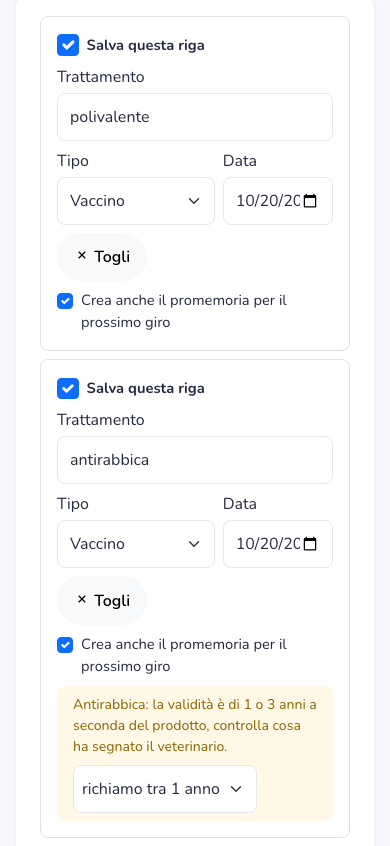390x846 pixels.
Task: Expand the richiamo tra 1 anno dropdown
Action: pos(165,789)
